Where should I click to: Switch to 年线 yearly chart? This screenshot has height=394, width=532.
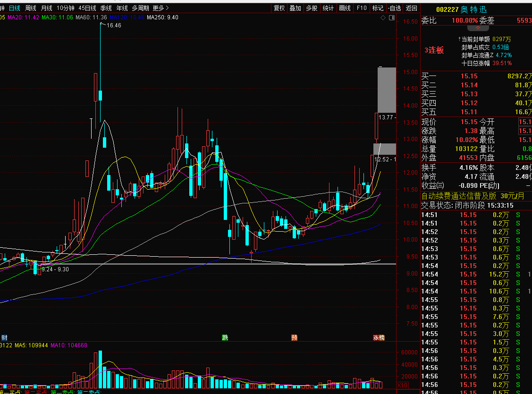122,8
